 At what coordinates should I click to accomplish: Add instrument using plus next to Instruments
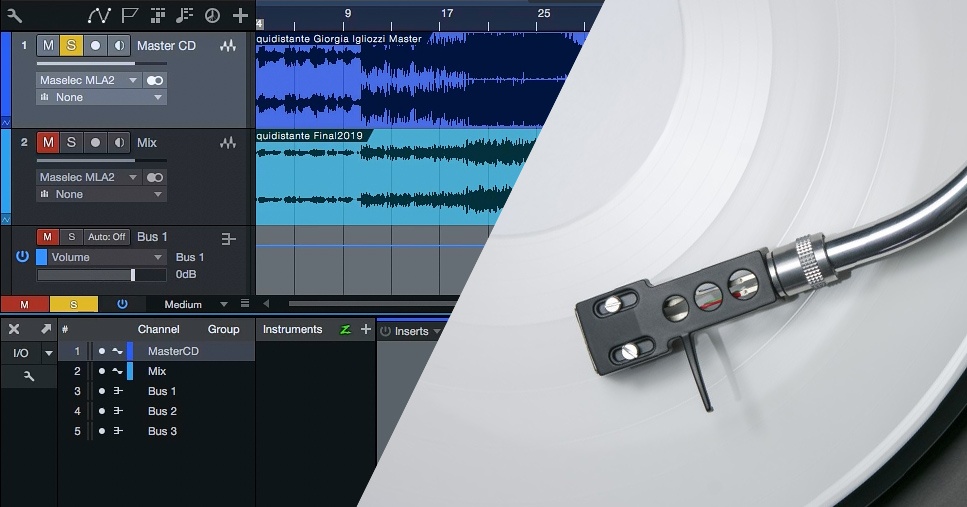click(x=365, y=329)
